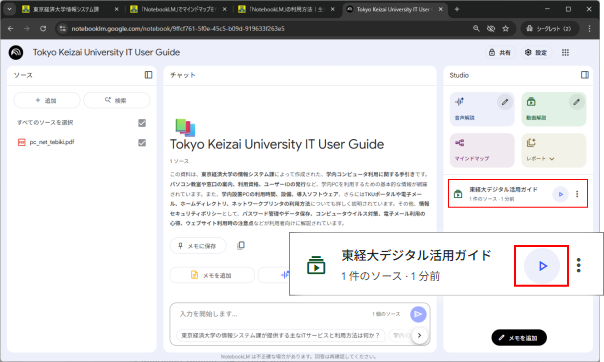
Task: Click the 共有 share button
Action: (x=500, y=52)
